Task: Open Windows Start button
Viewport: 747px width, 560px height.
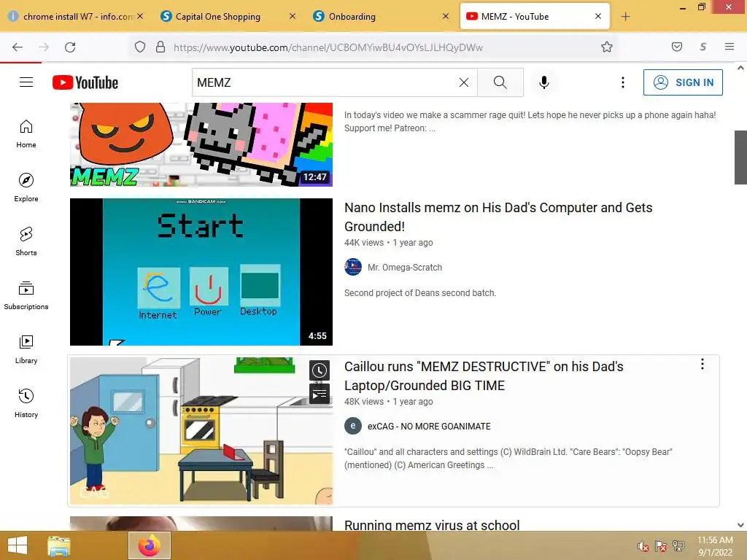Action: click(x=18, y=545)
